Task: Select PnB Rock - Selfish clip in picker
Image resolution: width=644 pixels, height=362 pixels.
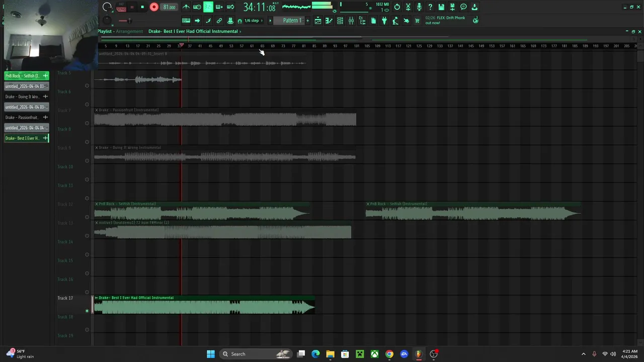Action: [27, 76]
